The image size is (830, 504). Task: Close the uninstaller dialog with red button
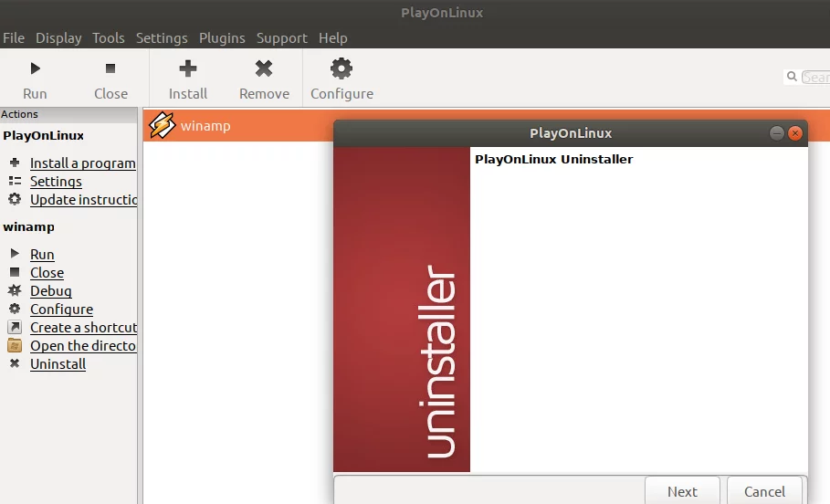tap(795, 133)
